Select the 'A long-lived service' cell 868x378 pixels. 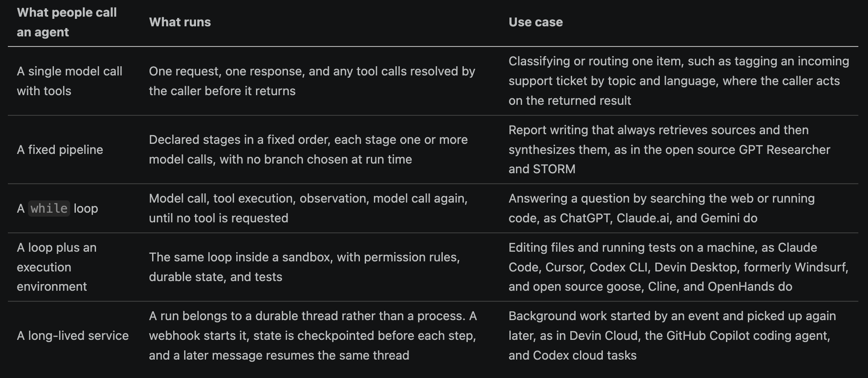[73, 336]
